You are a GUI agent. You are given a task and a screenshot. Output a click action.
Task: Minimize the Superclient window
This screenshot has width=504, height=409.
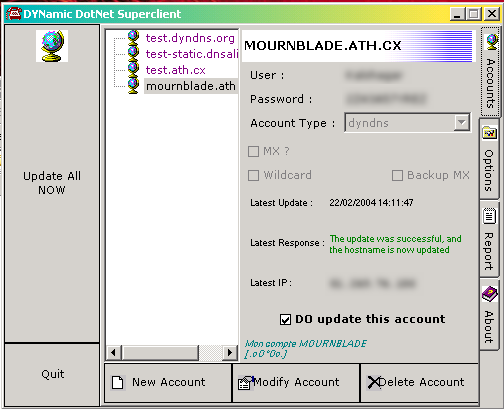(x=457, y=14)
